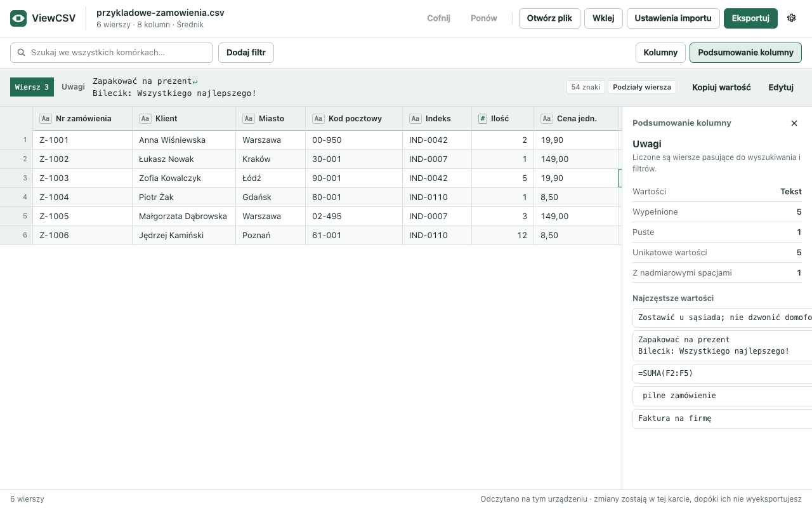Click the Eksportuj button
The height and width of the screenshot is (508, 812).
(750, 18)
